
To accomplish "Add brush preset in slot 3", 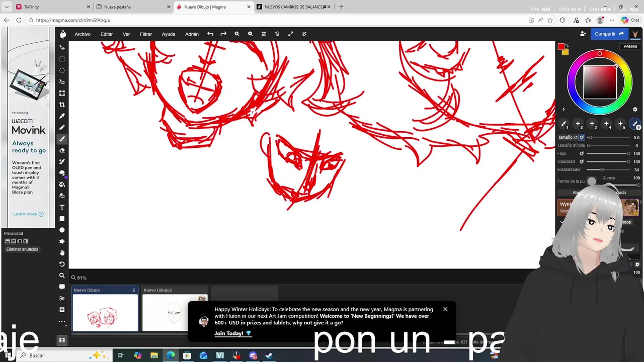I will coord(592,124).
